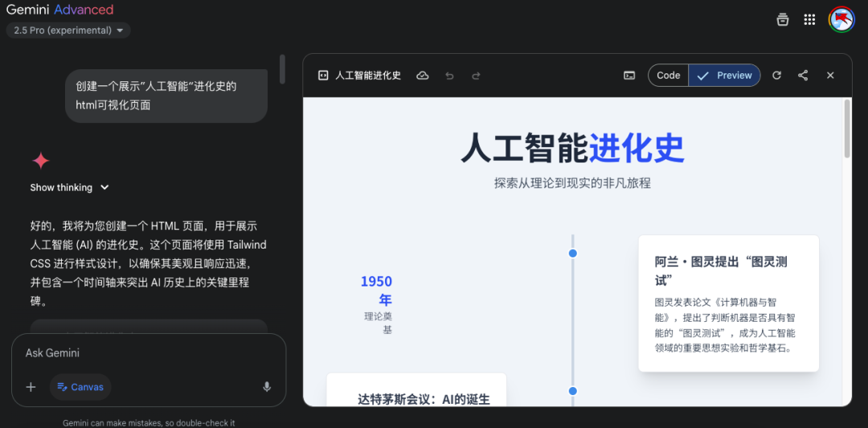The height and width of the screenshot is (428, 868).
Task: Click the cloud saved status icon
Action: pos(423,76)
